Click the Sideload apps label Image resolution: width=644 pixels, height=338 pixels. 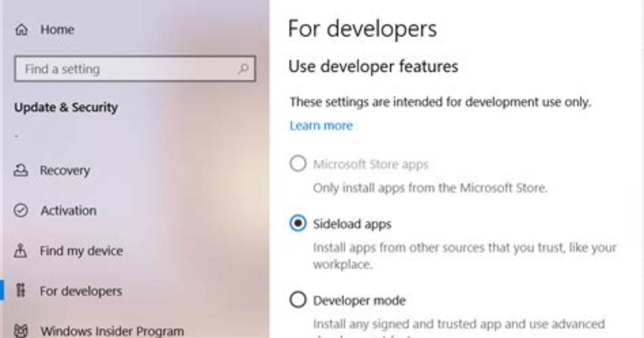352,224
